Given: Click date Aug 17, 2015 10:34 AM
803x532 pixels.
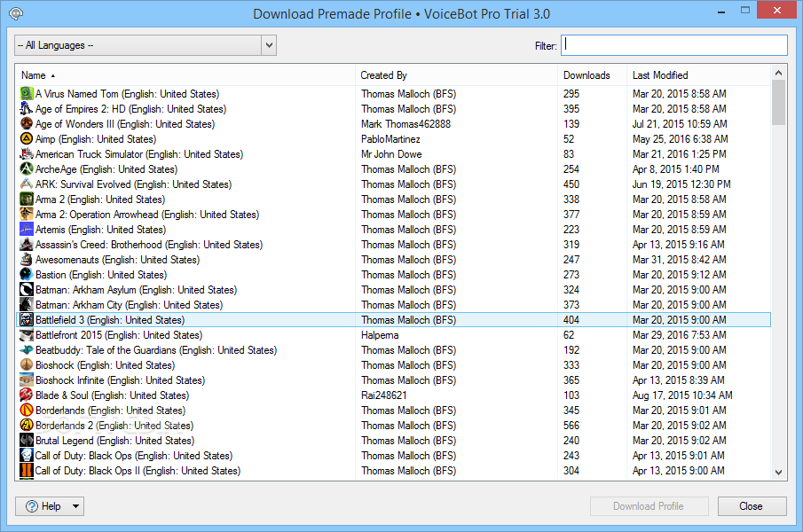Looking at the screenshot, I should coord(682,395).
